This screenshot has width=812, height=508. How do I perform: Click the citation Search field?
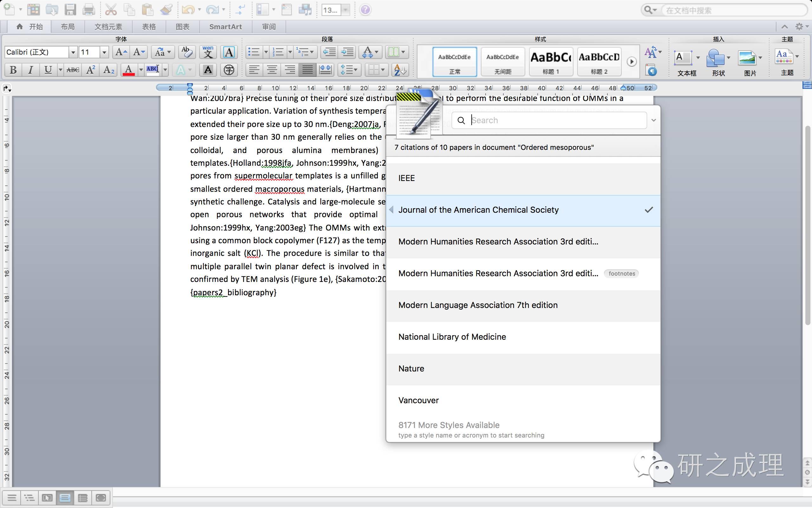(x=549, y=120)
